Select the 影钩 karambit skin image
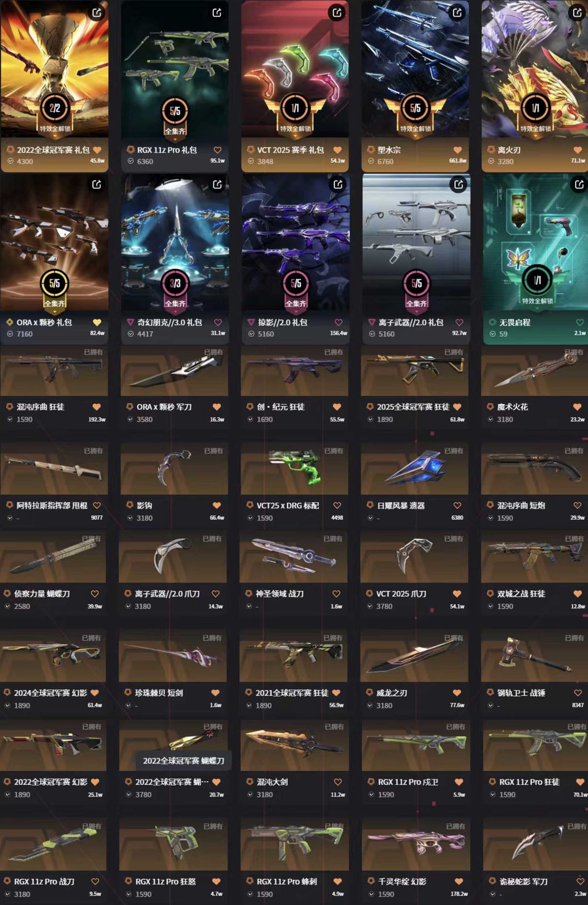 coord(174,468)
